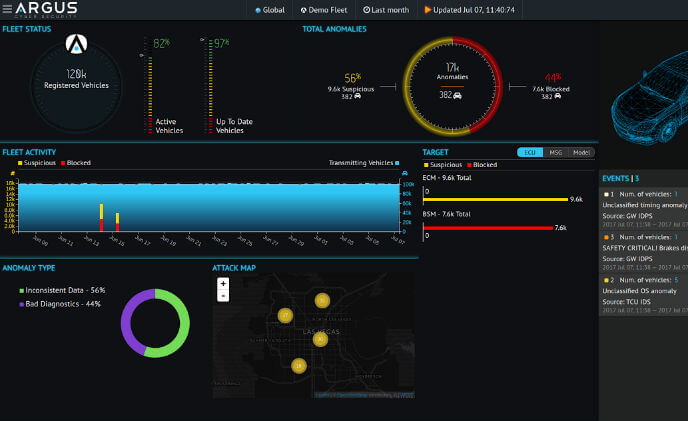Click the white severity marker of event 1
This screenshot has height=421, width=688.
coord(606,194)
